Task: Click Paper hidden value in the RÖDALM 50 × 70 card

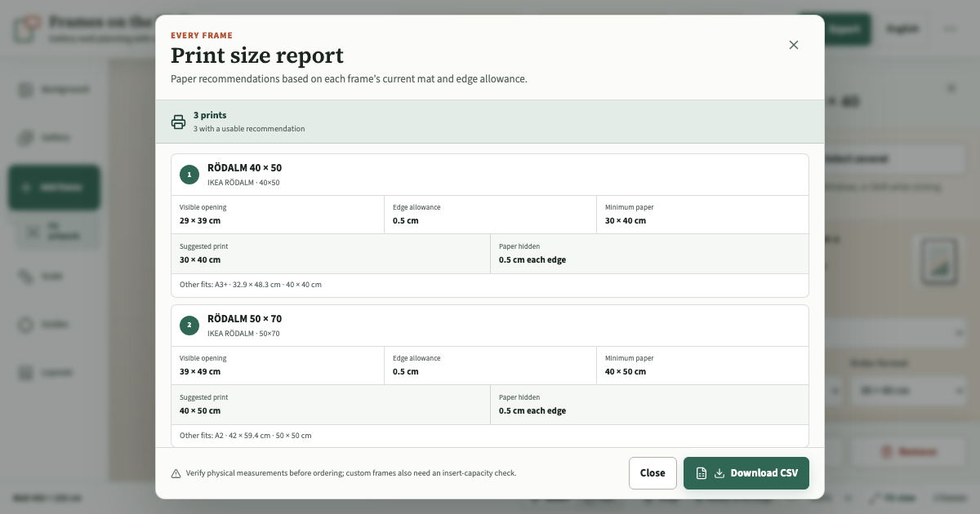Action: point(532,411)
